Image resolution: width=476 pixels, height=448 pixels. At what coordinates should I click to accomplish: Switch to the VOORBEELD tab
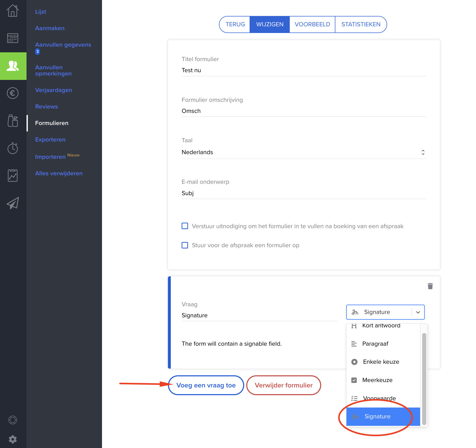point(312,24)
